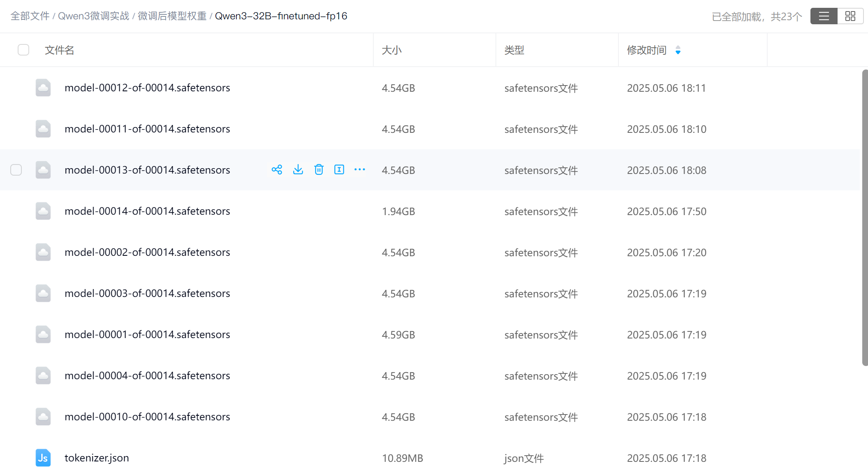Click the json文件 type cell

(x=524, y=458)
